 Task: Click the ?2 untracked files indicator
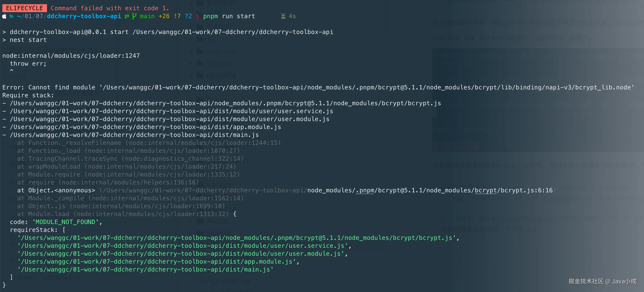pyautogui.click(x=188, y=16)
